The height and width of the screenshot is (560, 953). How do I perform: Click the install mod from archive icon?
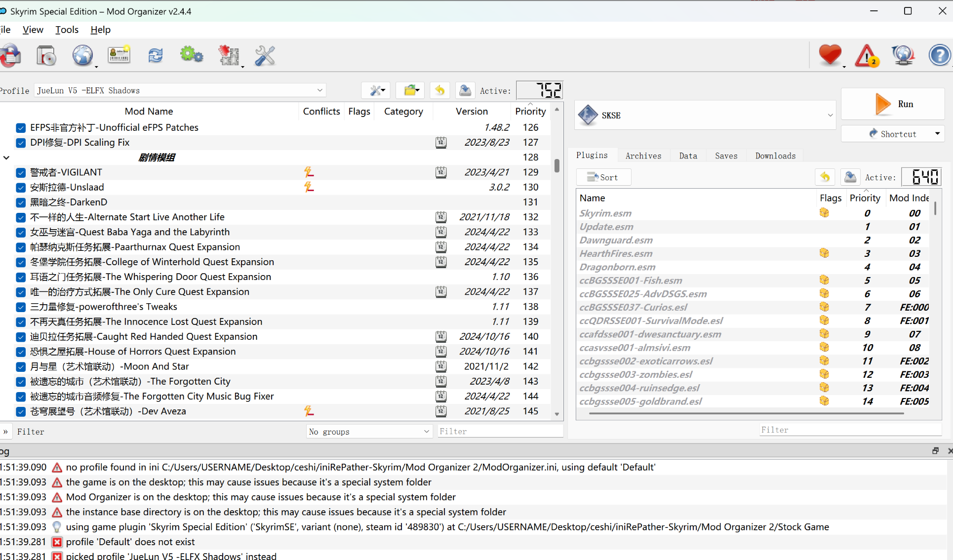(x=46, y=55)
